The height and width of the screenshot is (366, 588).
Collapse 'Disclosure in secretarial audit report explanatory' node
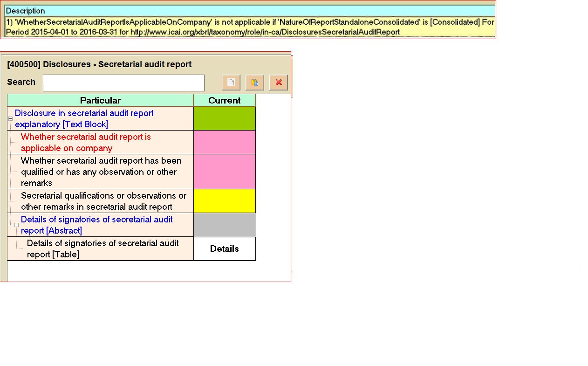point(11,119)
